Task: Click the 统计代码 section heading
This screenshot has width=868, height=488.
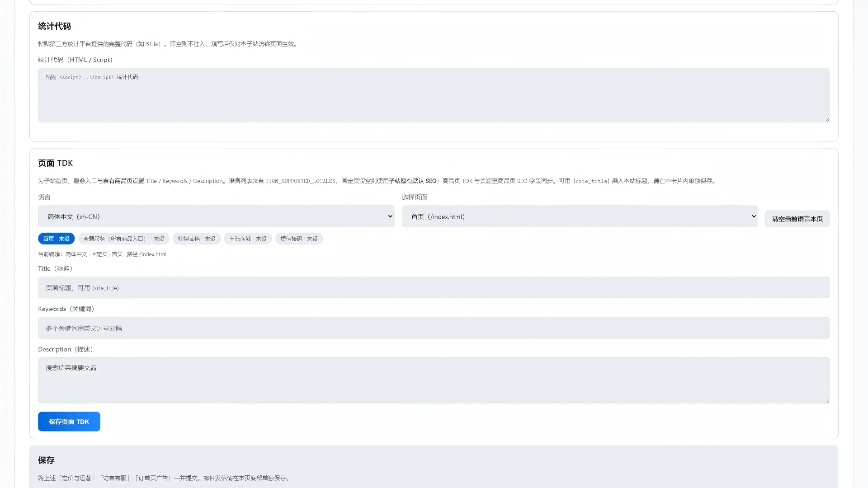Action: pyautogui.click(x=54, y=26)
